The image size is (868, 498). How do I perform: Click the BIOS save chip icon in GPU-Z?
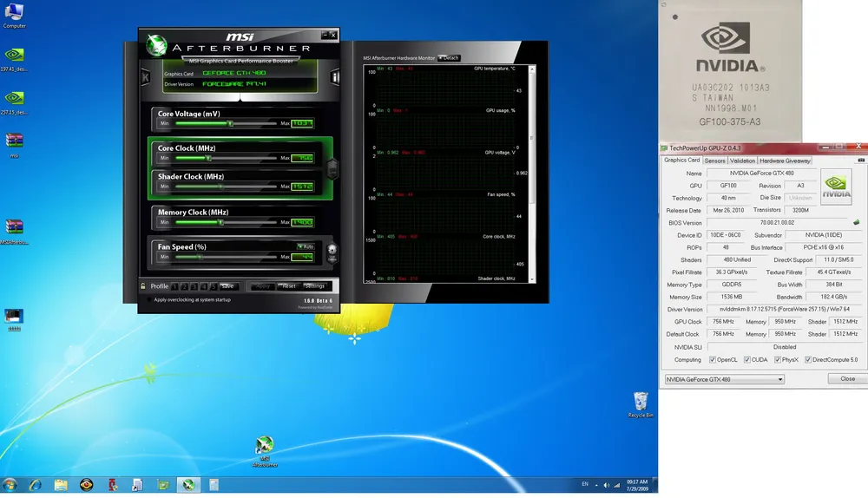coord(856,222)
